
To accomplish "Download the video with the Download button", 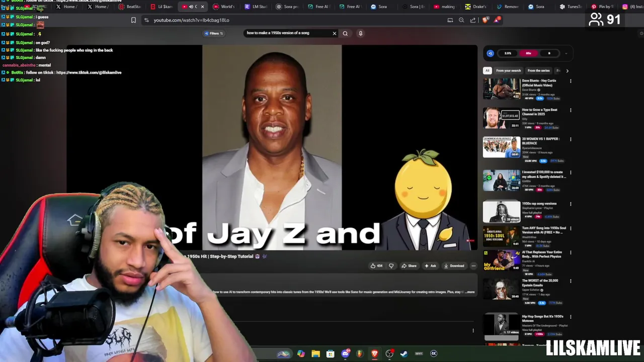I will click(454, 265).
